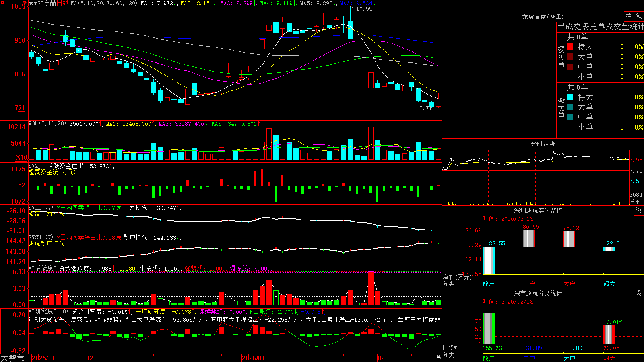Click the SVZJ indicator name
This screenshot has height=362, width=644.
click(35, 166)
